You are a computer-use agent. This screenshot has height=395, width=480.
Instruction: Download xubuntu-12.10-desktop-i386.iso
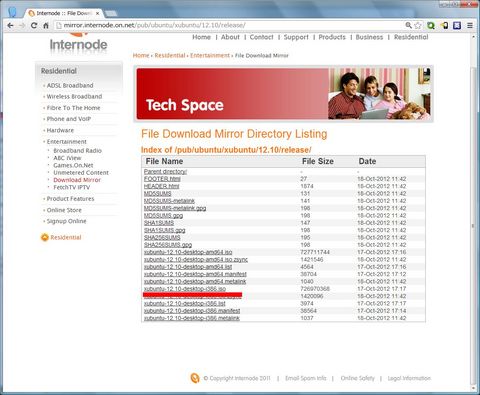click(185, 289)
